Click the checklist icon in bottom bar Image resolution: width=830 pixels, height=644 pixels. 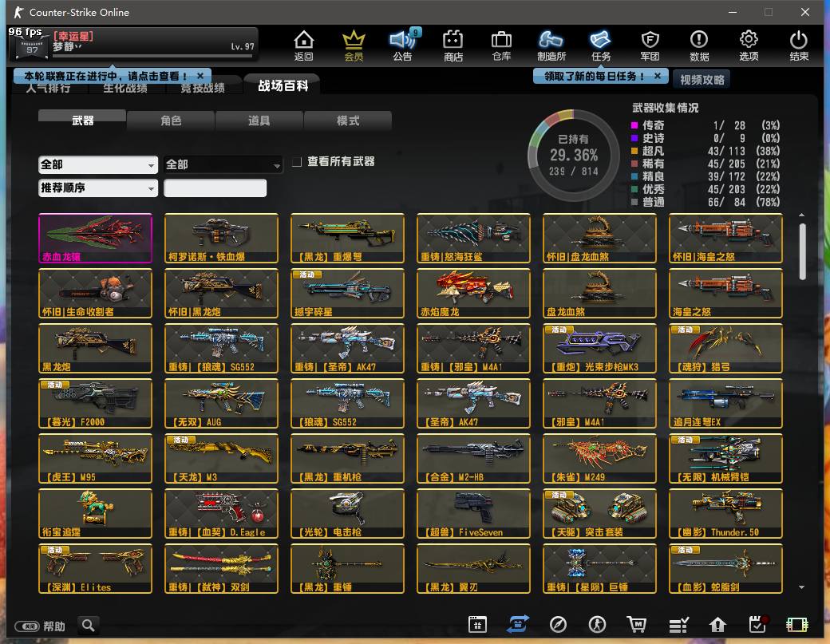tap(678, 626)
